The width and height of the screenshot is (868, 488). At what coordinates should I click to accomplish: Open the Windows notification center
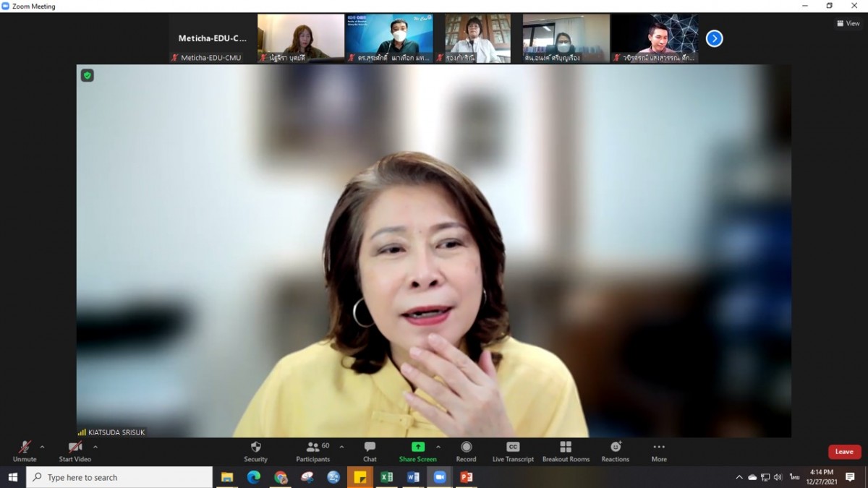[x=851, y=477]
